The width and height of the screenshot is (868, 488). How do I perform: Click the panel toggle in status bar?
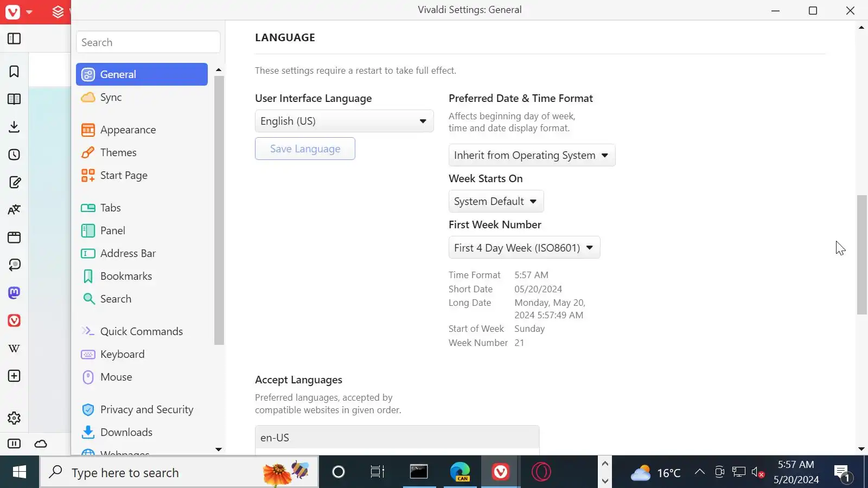[14, 444]
